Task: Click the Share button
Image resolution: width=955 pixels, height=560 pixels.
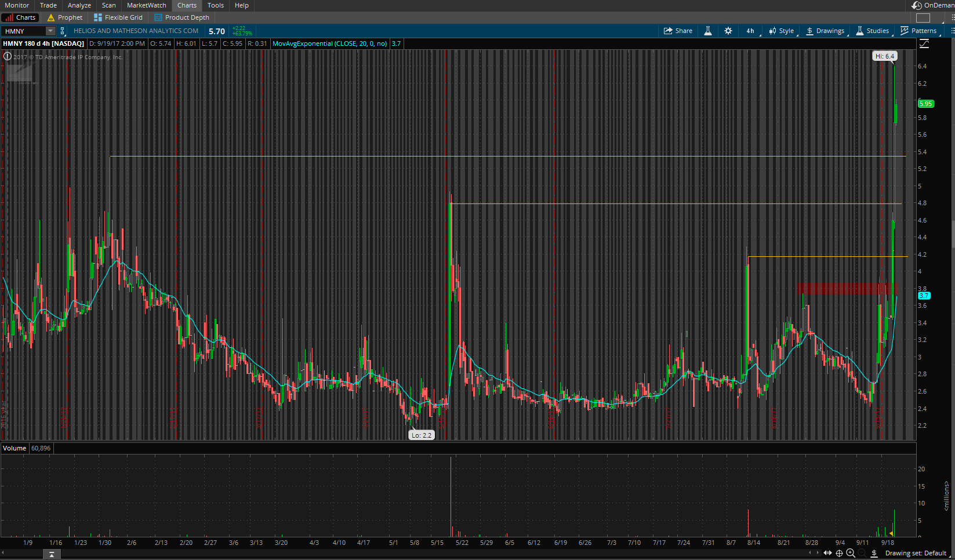Action: (678, 31)
